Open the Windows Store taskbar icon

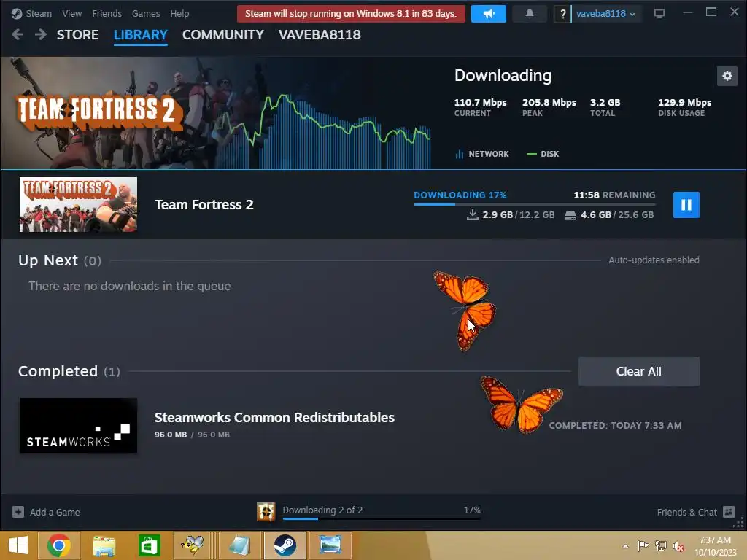tap(149, 545)
